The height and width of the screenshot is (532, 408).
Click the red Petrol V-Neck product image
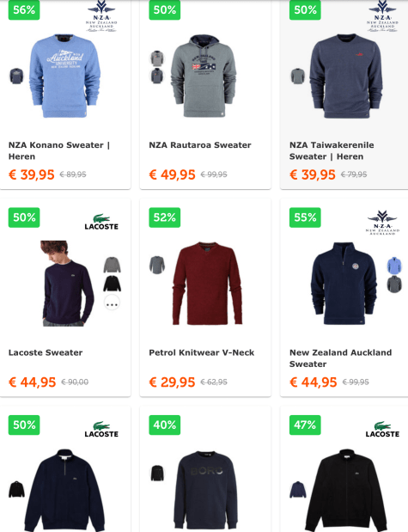click(x=206, y=284)
